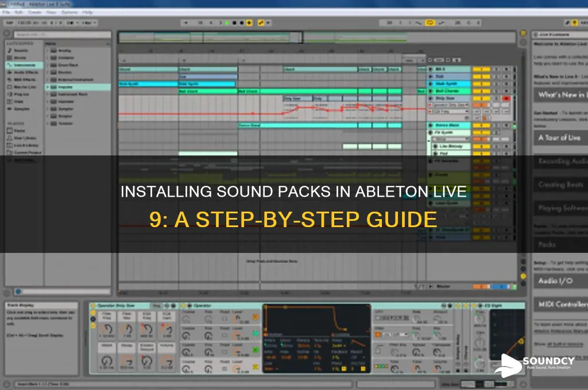Select Drums category in browser
The width and height of the screenshot is (588, 390).
click(x=20, y=58)
